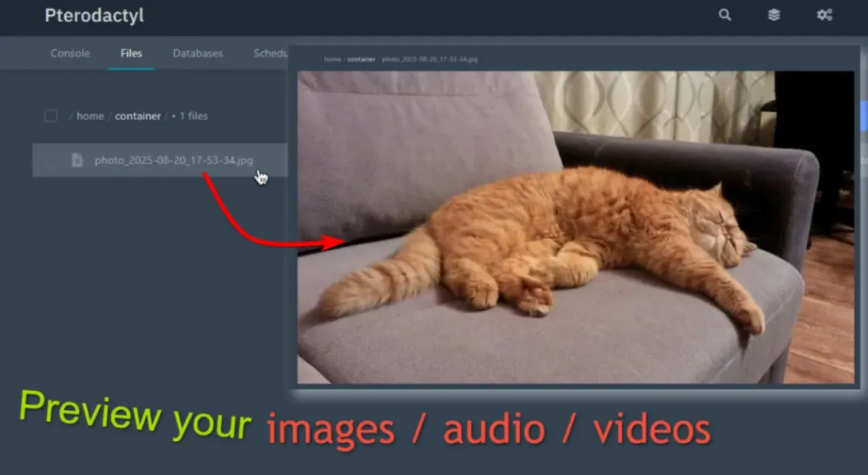Switch to the Schedules tab
Viewport: 868px width, 475px height.
pos(271,53)
